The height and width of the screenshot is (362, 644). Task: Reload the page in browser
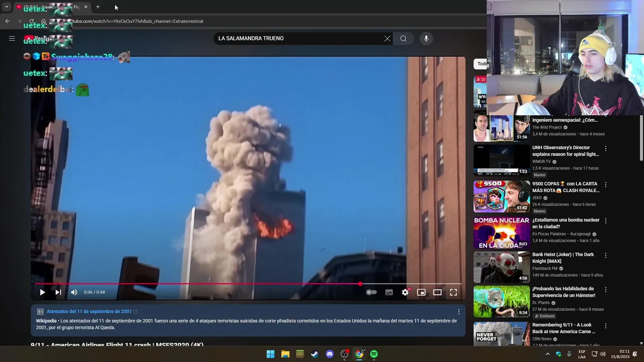tap(31, 21)
